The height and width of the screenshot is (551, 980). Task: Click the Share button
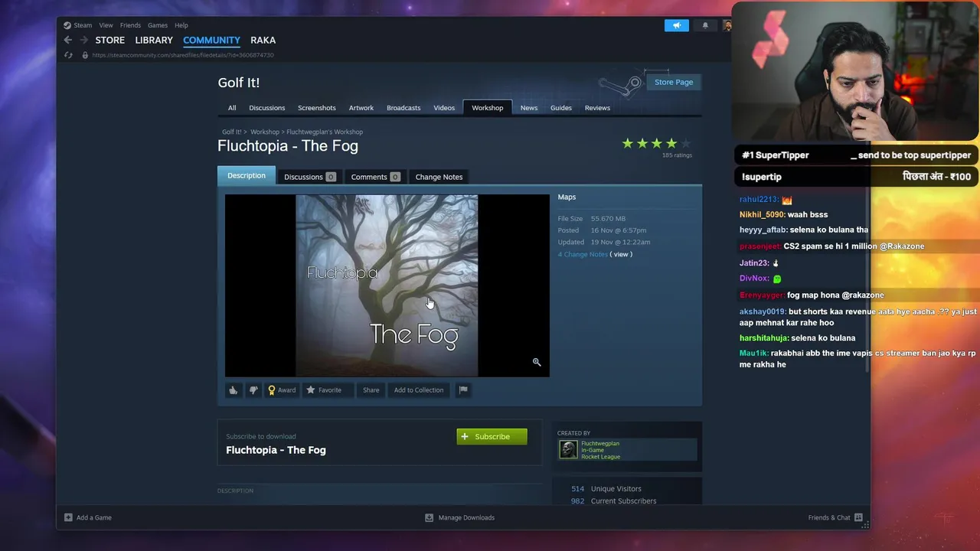[371, 390]
